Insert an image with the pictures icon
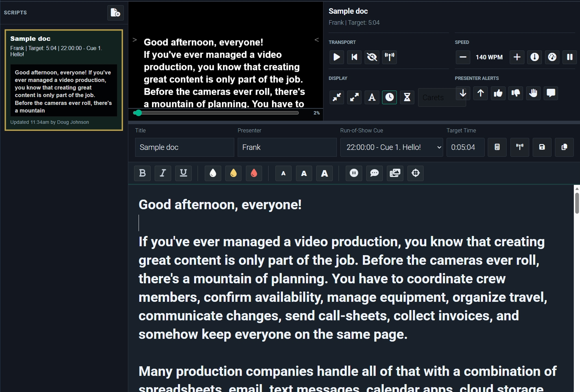Screen dimensions: 580x392 pos(395,173)
